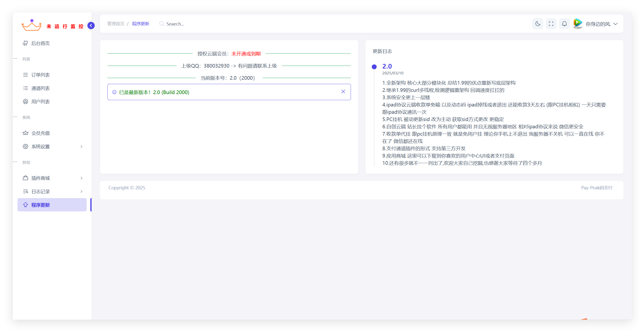The image size is (644, 332).
Task: Click 已是最新版本! 2.0 (Build 2000) message
Action: coord(154,92)
